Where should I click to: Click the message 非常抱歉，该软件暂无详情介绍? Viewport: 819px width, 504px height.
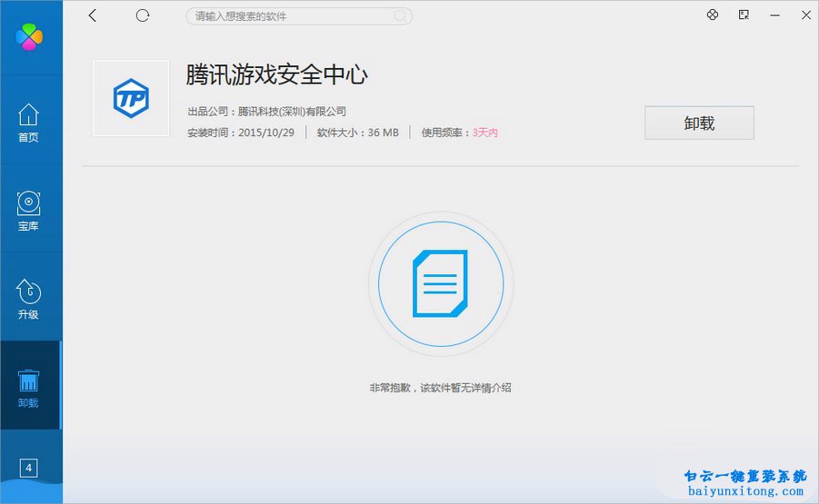(440, 388)
